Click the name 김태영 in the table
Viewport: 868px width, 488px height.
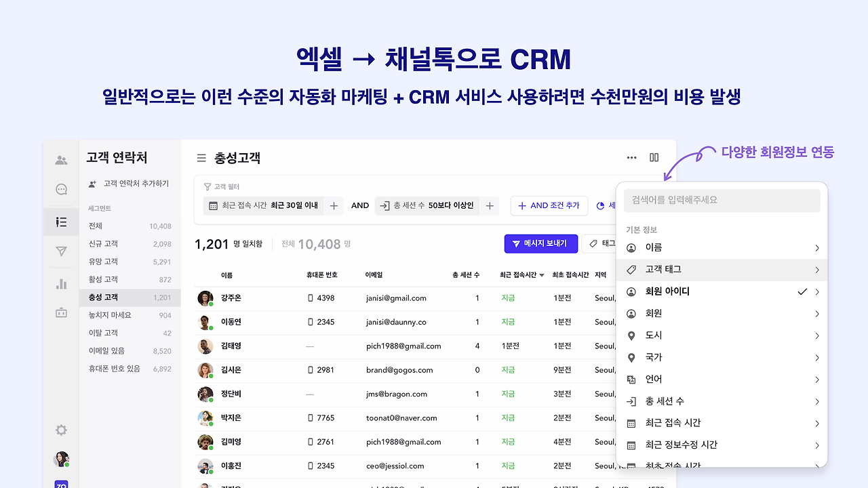[x=231, y=346]
